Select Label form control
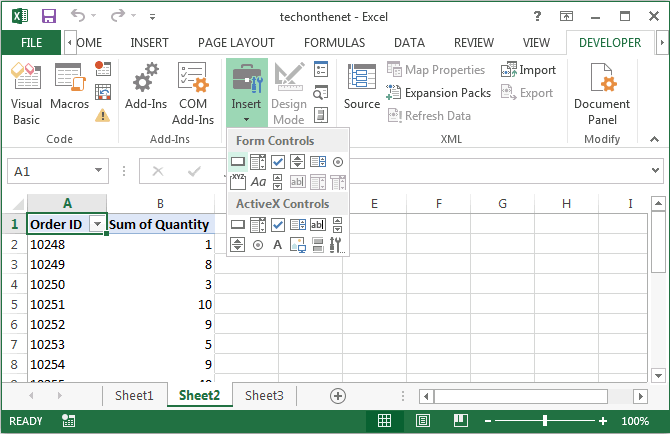 click(258, 182)
